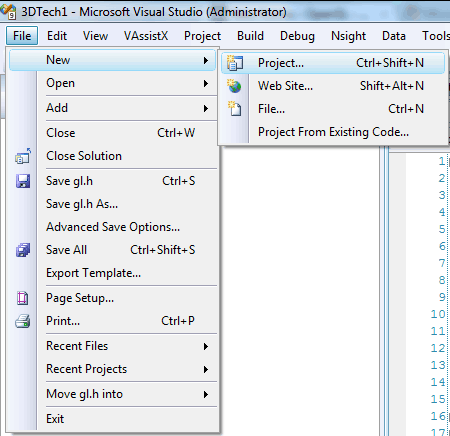Click the new File page icon

click(x=235, y=109)
